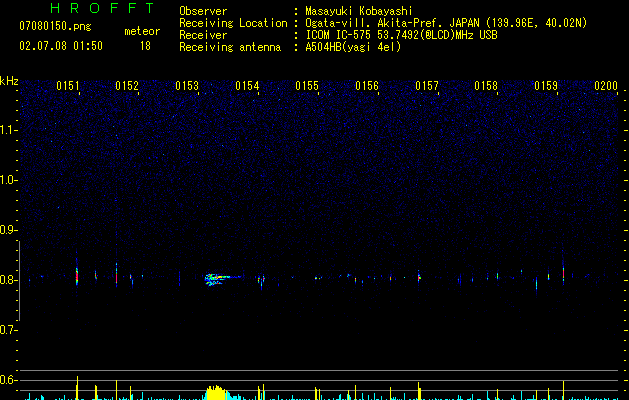
Task: Click the 0.7 kHz axis label
Action: coord(8,330)
